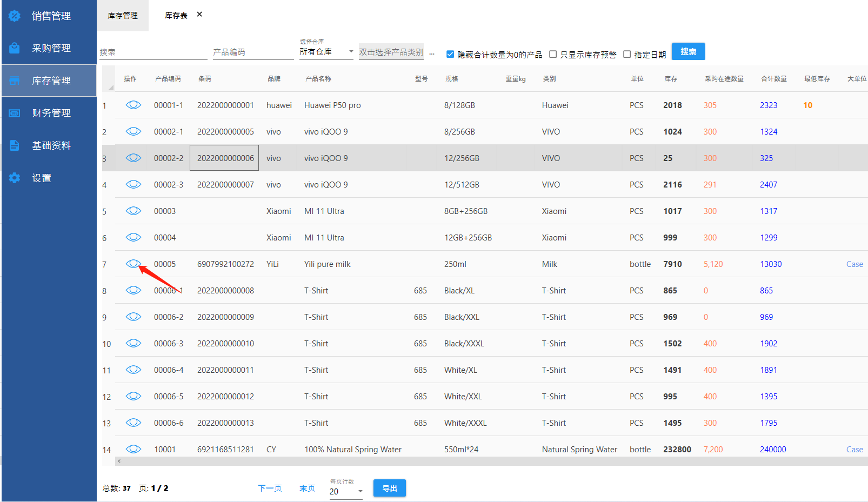
Task: Open the 销售管理 sidebar icon
Action: pyautogui.click(x=15, y=16)
